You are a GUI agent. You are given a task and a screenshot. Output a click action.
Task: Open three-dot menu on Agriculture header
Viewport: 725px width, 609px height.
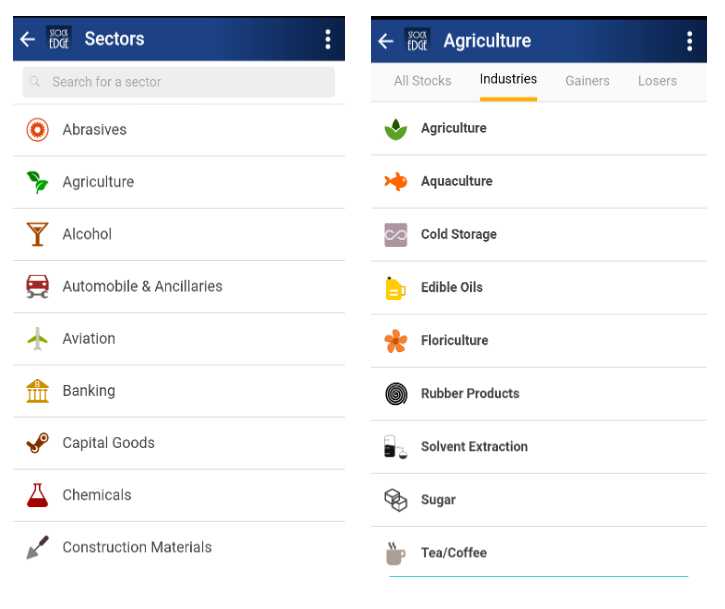point(689,41)
